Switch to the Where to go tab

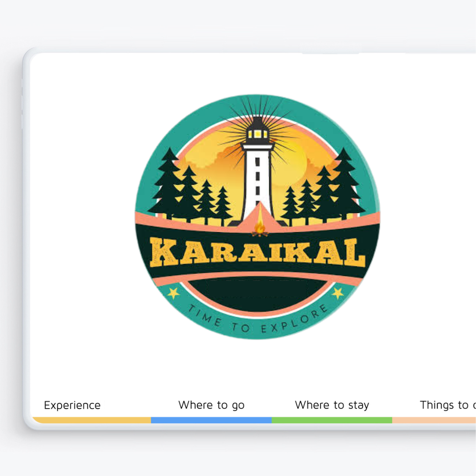click(x=211, y=405)
